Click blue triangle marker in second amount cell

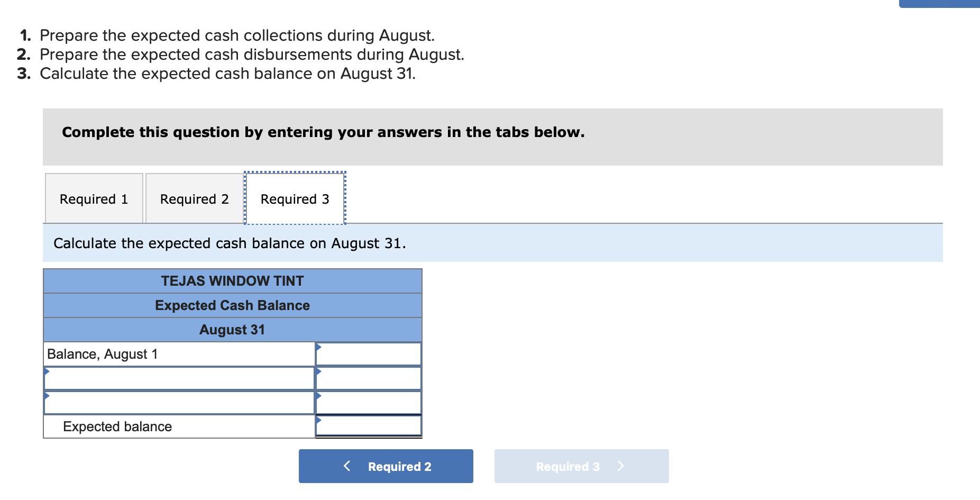click(x=318, y=372)
